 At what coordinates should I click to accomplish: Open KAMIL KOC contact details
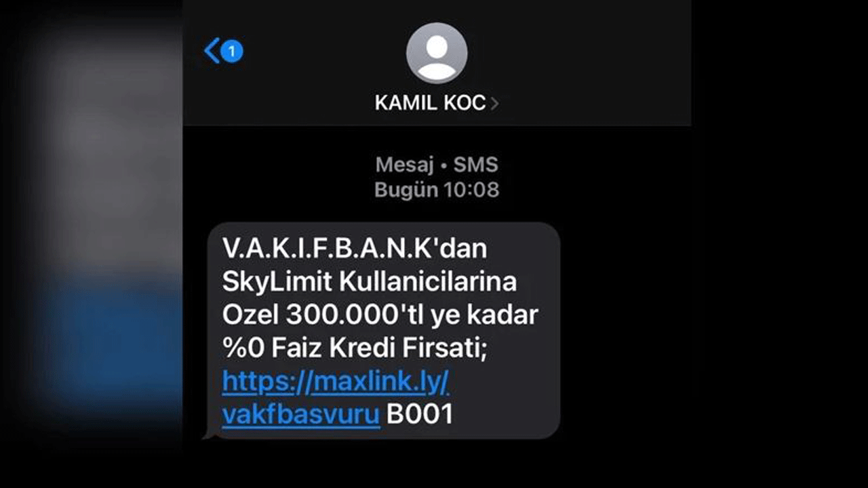[430, 103]
